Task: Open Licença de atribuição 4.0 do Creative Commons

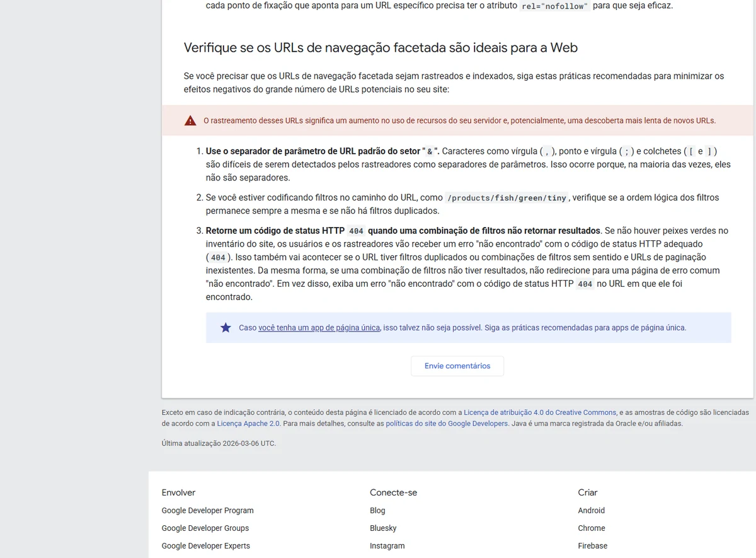Action: tap(540, 412)
